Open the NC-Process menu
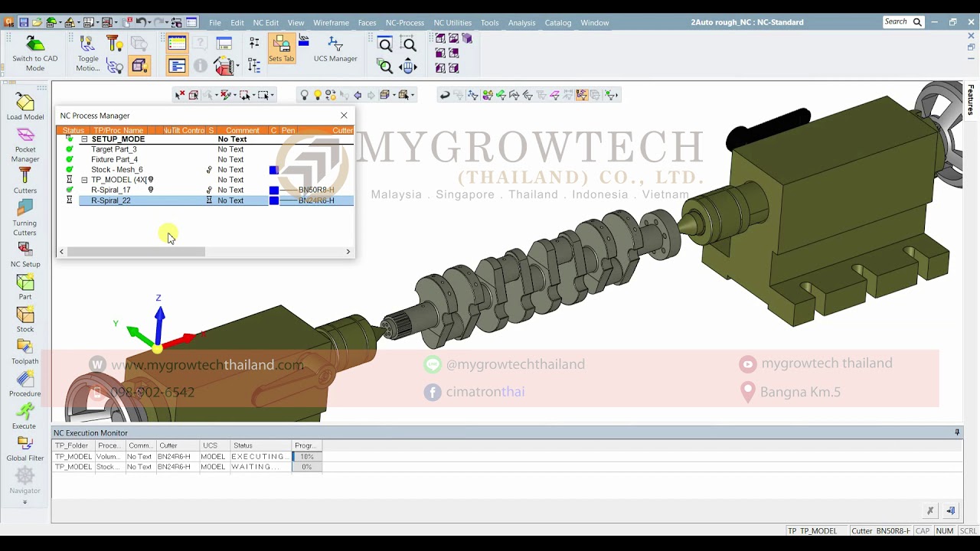This screenshot has height=551, width=980. [x=405, y=23]
